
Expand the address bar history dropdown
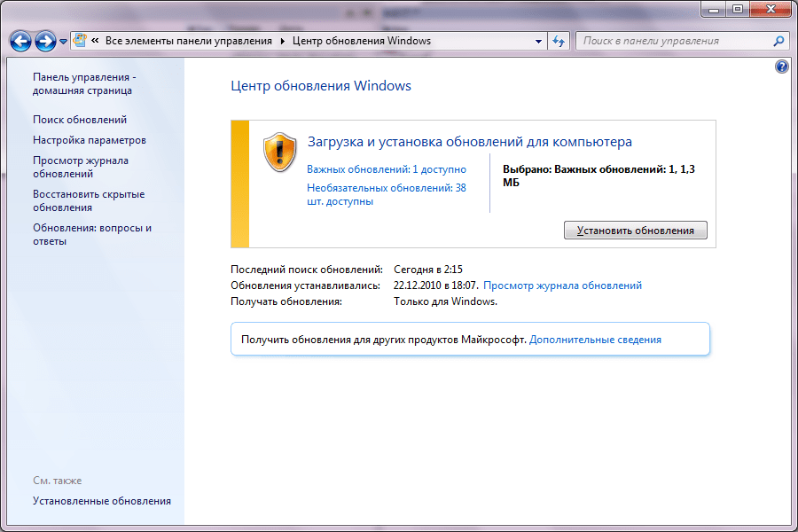538,42
